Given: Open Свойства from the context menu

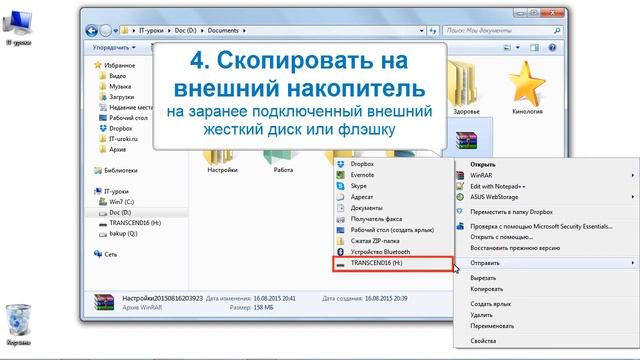Looking at the screenshot, I should pos(547,341).
